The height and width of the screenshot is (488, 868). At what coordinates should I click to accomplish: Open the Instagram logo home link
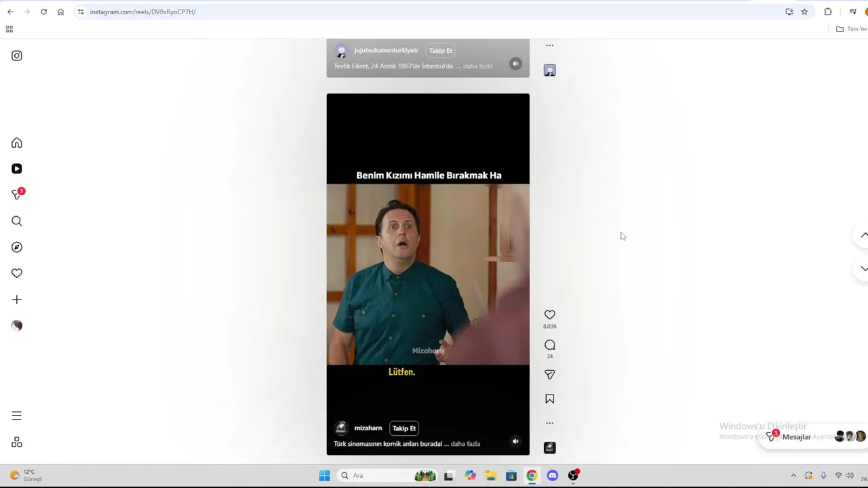tap(17, 56)
